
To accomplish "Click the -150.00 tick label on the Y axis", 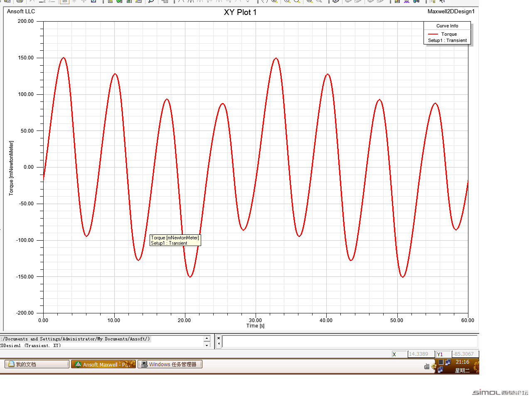I will pyautogui.click(x=25, y=277).
